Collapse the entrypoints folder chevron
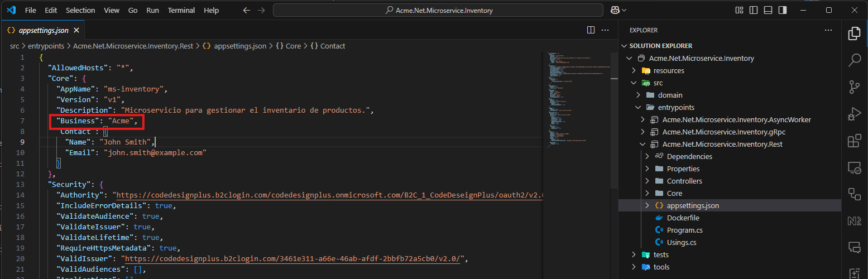The width and height of the screenshot is (868, 279). [638, 107]
